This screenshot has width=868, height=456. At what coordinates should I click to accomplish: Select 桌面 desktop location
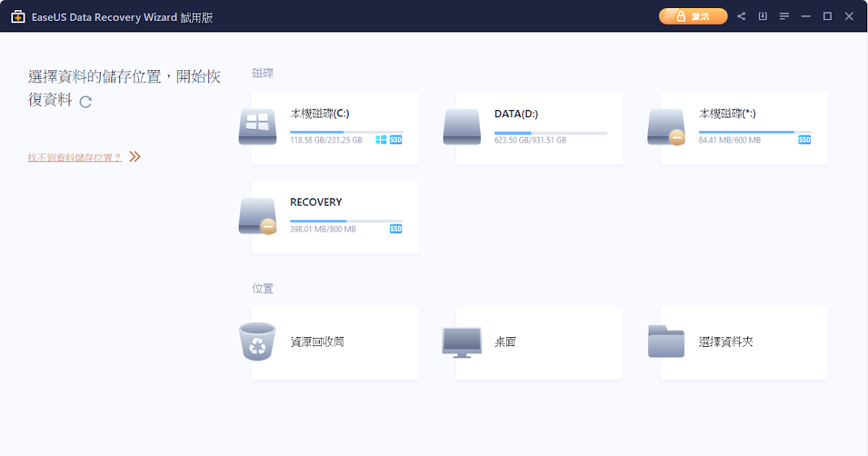(x=540, y=343)
